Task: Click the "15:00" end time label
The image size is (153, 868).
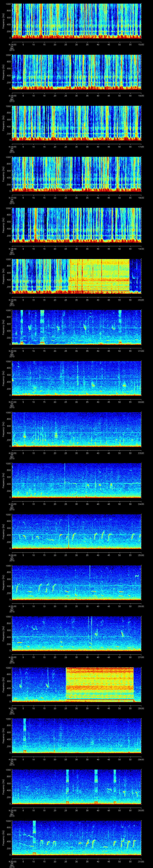Action: pos(141,44)
